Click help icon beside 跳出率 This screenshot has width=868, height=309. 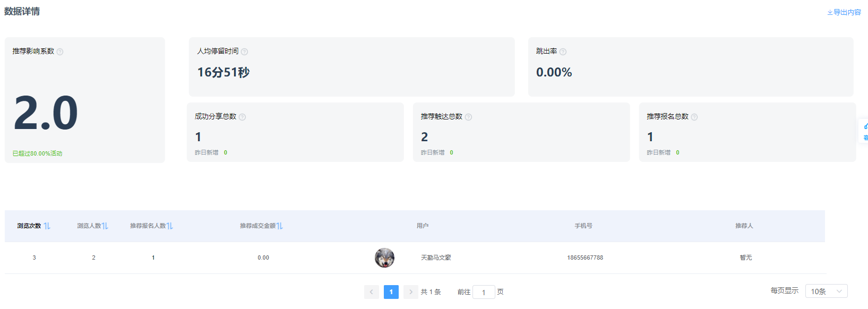point(563,51)
